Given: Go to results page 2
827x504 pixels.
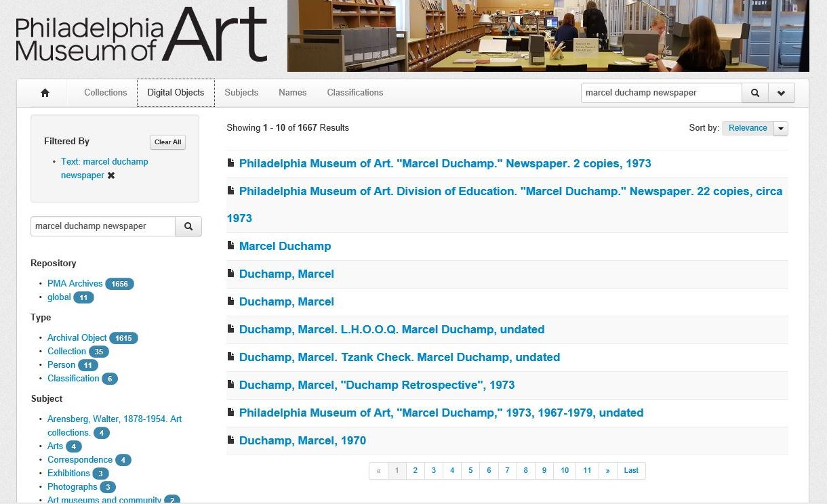Looking at the screenshot, I should (415, 471).
